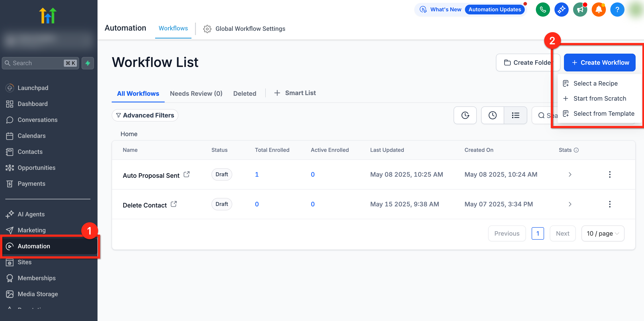Expand stats chevron for Delete Contact row
Viewport: 644px width, 321px height.
[570, 204]
